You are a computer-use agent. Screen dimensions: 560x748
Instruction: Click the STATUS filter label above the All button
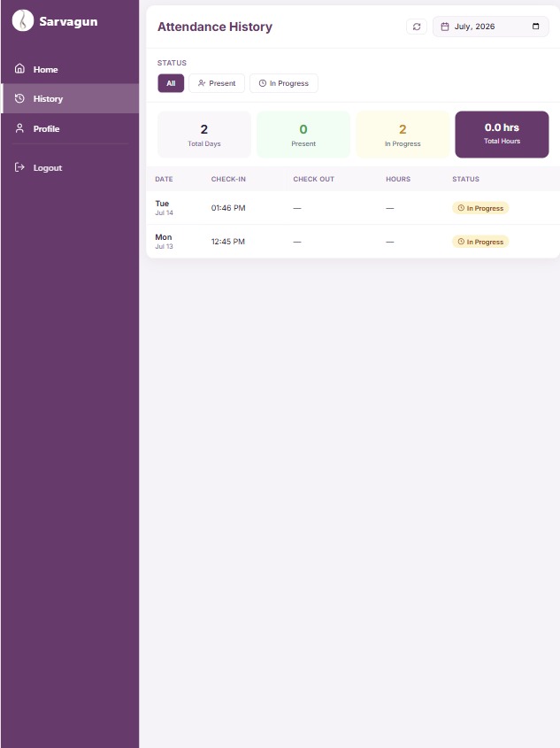[x=172, y=63]
